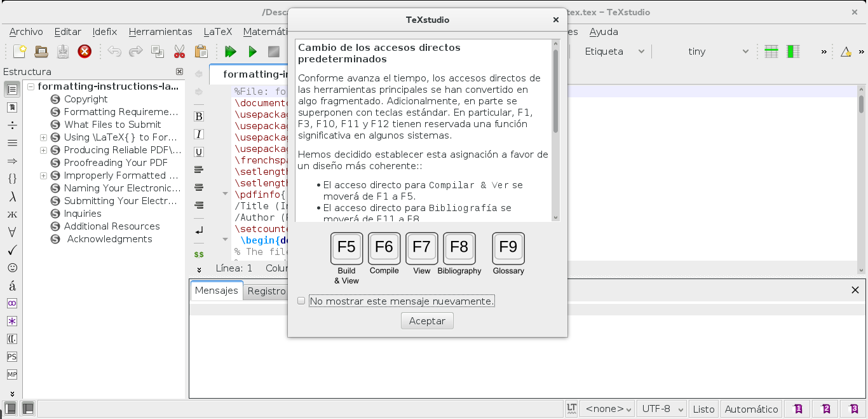Screen dimensions: 868x419
Task: Apply underline formatting with the U icon
Action: tap(199, 152)
